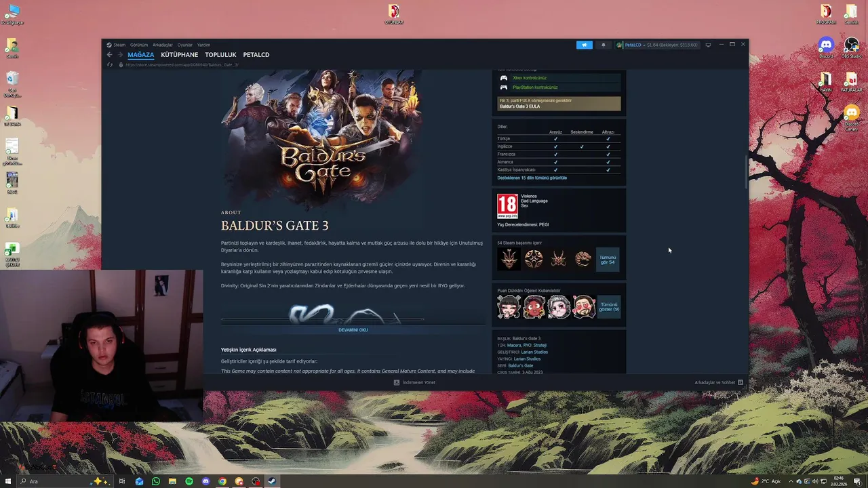The width and height of the screenshot is (868, 488).
Task: Open the RYO genre link
Action: (x=527, y=345)
